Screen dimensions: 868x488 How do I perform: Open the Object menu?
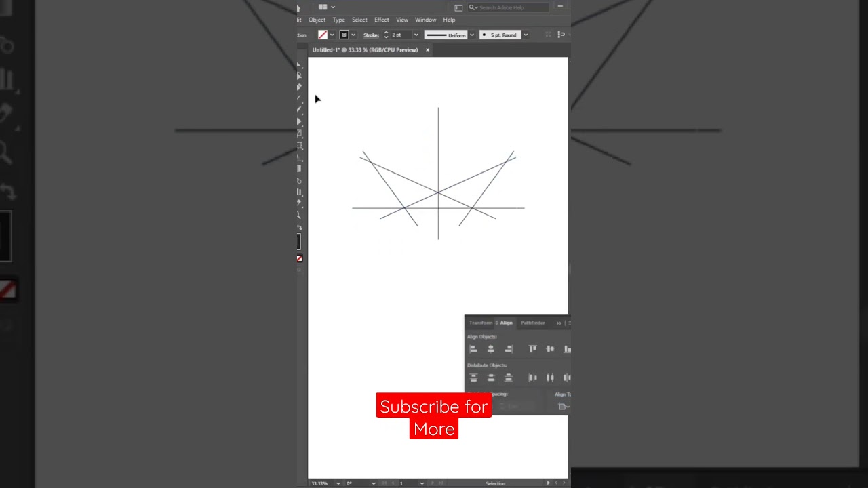[x=317, y=20]
